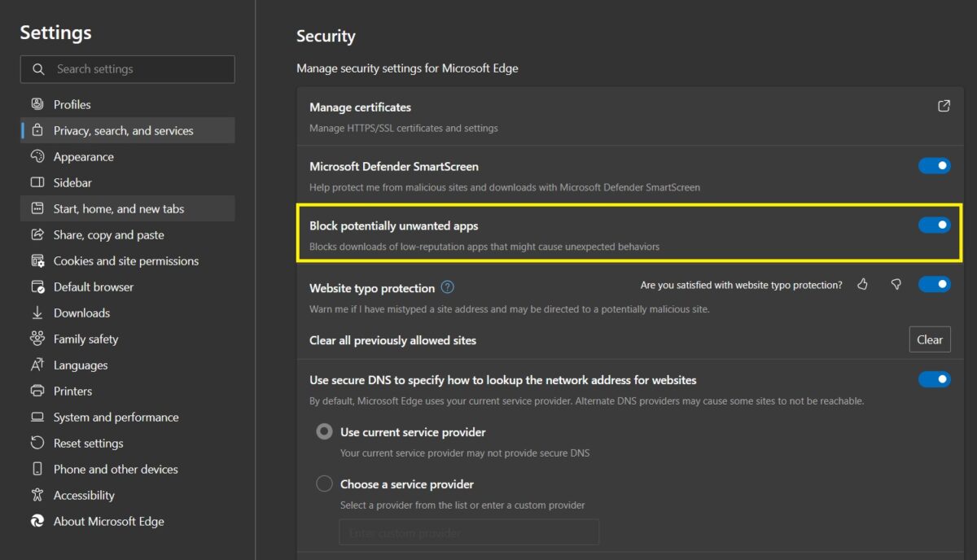The width and height of the screenshot is (977, 560).
Task: Click the Enter custom provider field
Action: [469, 532]
